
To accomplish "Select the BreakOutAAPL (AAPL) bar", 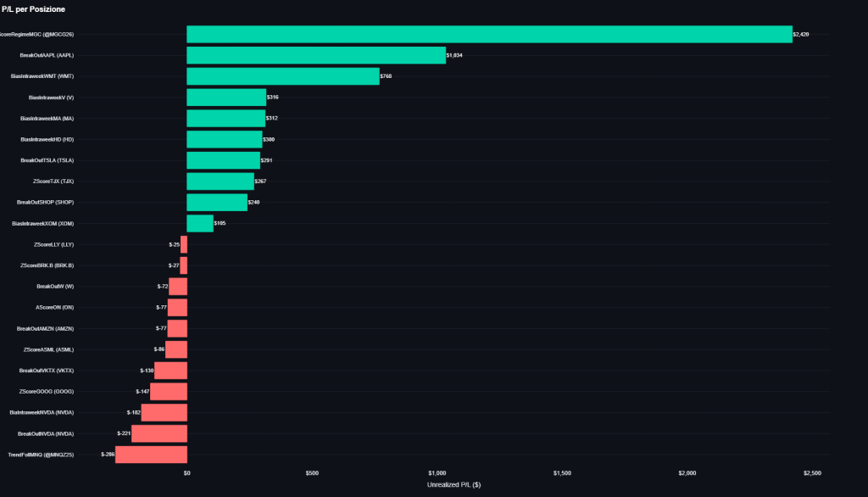I will [314, 55].
